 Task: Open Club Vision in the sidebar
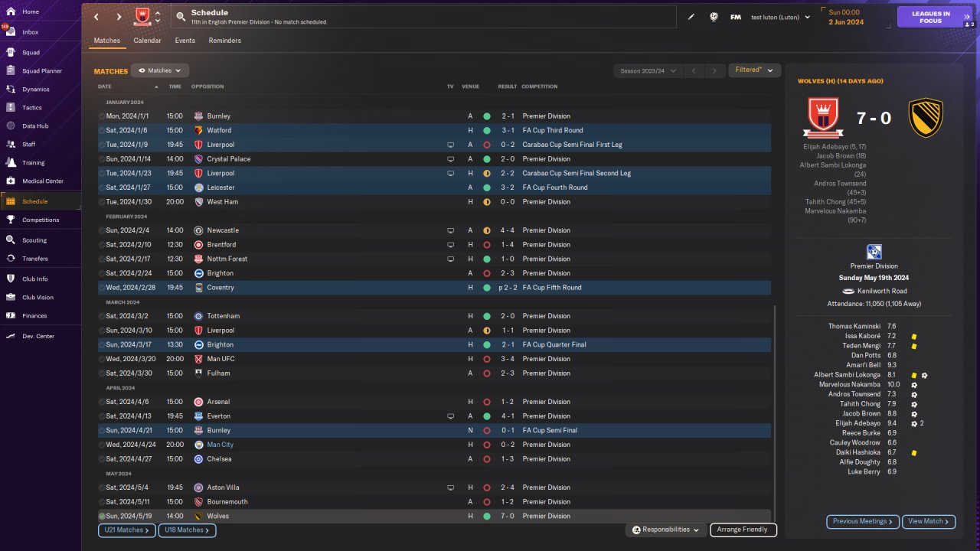41,298
